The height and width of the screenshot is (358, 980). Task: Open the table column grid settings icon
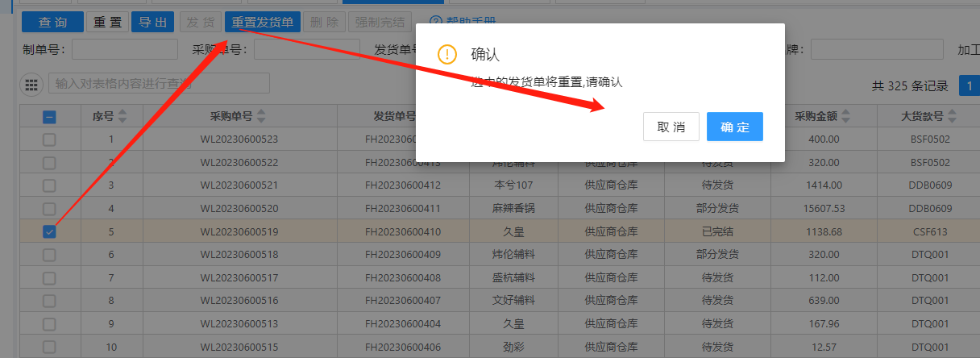click(31, 84)
